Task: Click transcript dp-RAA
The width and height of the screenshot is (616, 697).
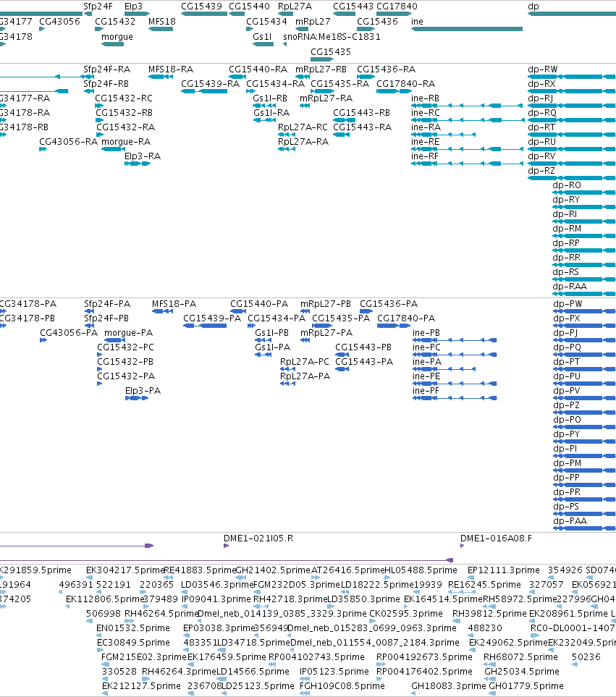Action: (570, 287)
